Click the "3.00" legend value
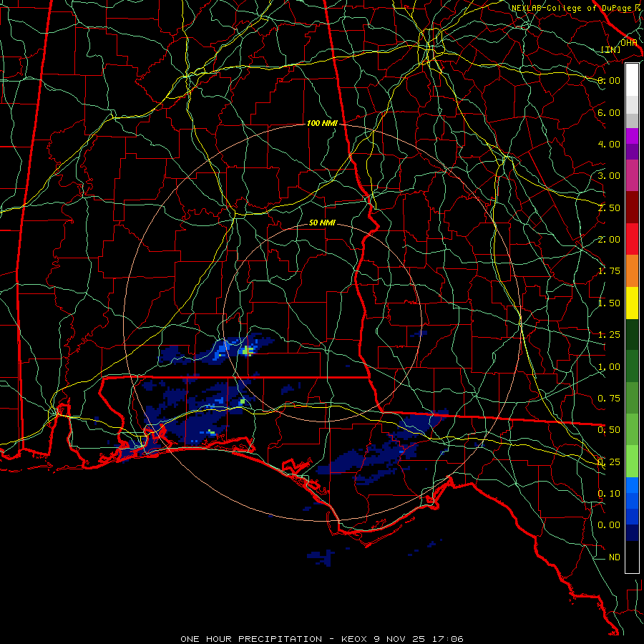This screenshot has width=644, height=644. click(x=609, y=176)
